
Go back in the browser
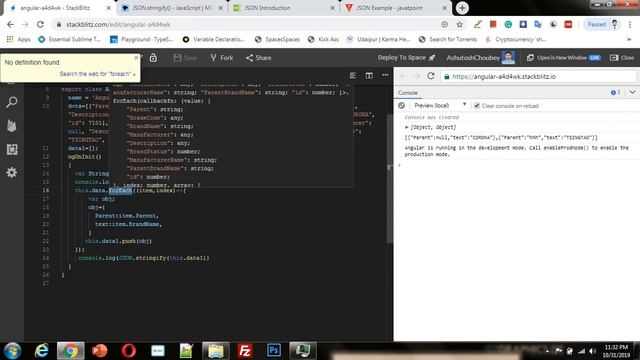pyautogui.click(x=10, y=24)
